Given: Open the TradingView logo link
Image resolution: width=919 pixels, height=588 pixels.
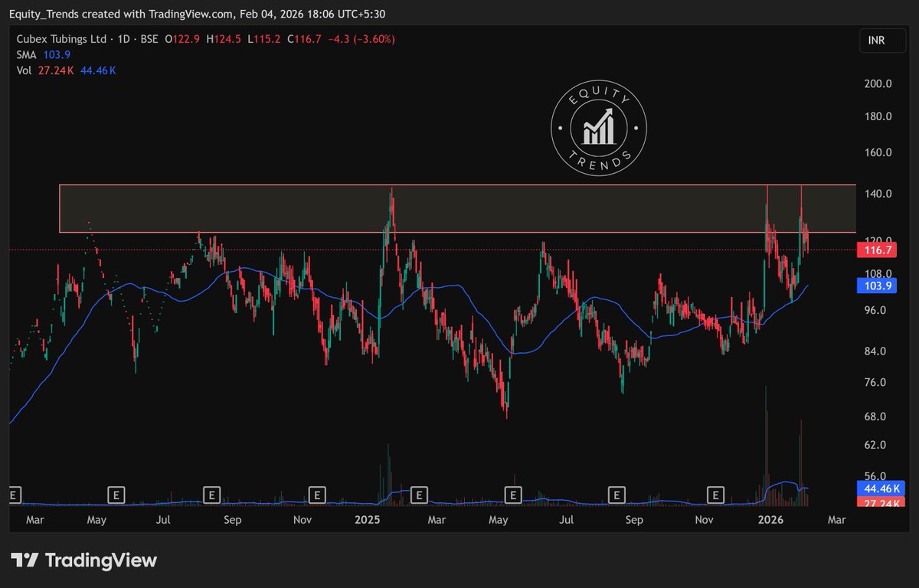Looking at the screenshot, I should point(83,560).
